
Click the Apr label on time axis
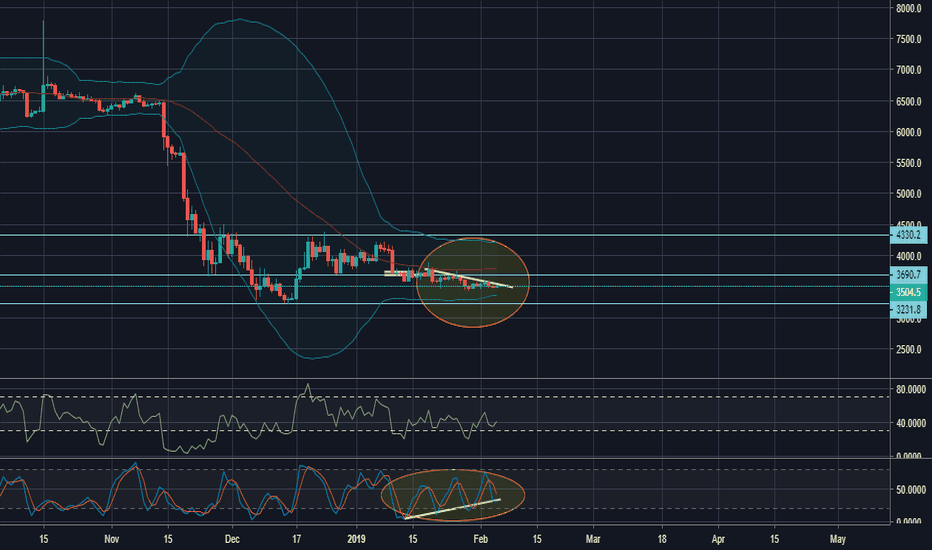[x=718, y=539]
